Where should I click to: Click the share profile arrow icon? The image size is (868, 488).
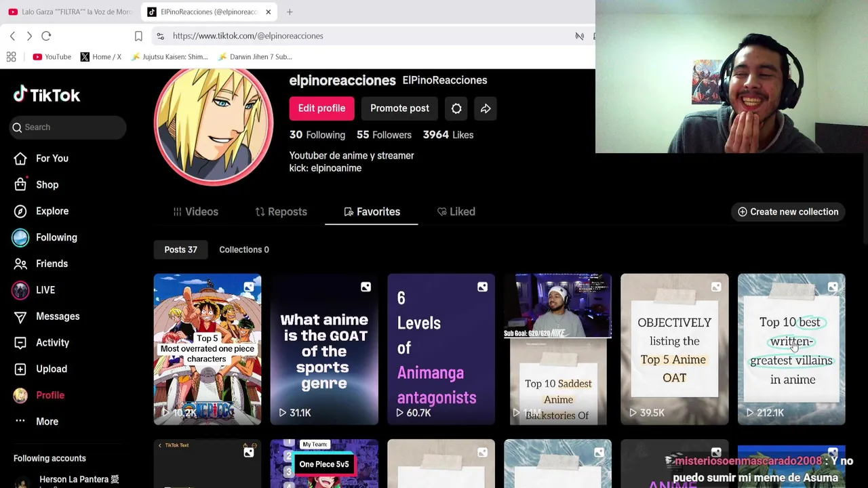tap(486, 108)
